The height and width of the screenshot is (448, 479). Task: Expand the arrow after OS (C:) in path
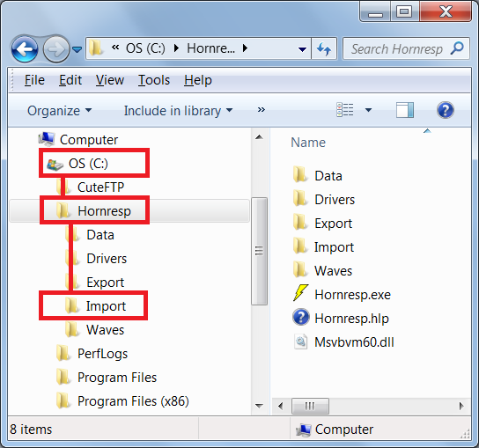(176, 48)
